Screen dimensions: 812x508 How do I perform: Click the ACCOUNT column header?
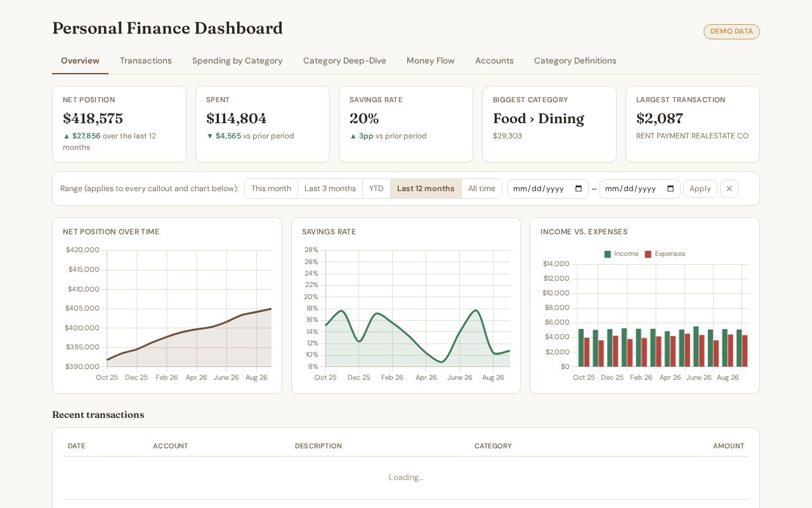pyautogui.click(x=171, y=446)
